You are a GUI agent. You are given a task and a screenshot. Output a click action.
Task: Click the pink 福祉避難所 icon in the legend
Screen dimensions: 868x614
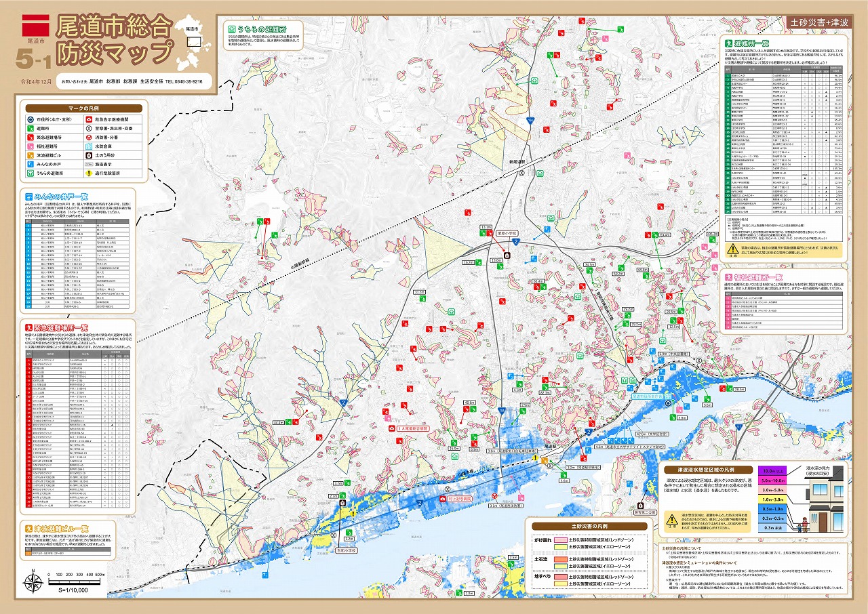pos(31,146)
